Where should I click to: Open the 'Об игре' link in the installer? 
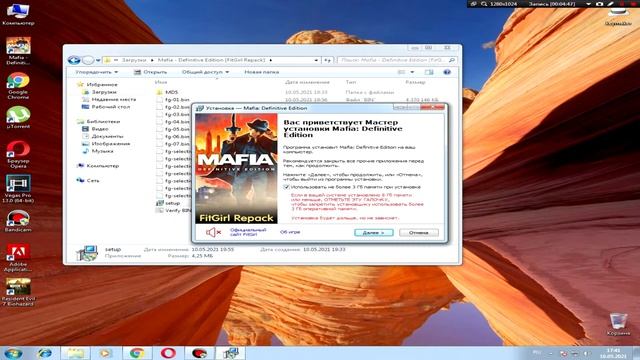[290, 232]
